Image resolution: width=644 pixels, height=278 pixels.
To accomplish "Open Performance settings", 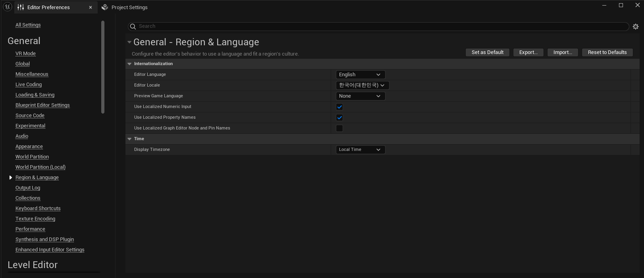I will point(30,229).
